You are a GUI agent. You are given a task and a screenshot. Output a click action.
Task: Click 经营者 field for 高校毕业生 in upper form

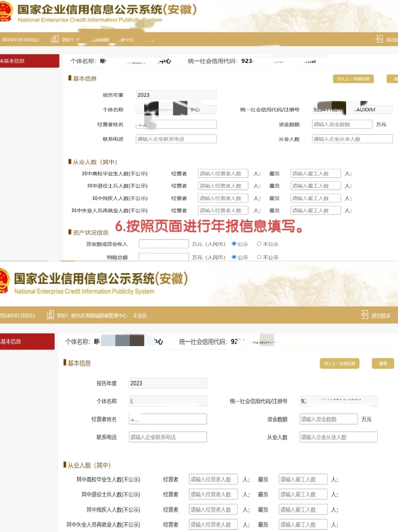point(223,174)
